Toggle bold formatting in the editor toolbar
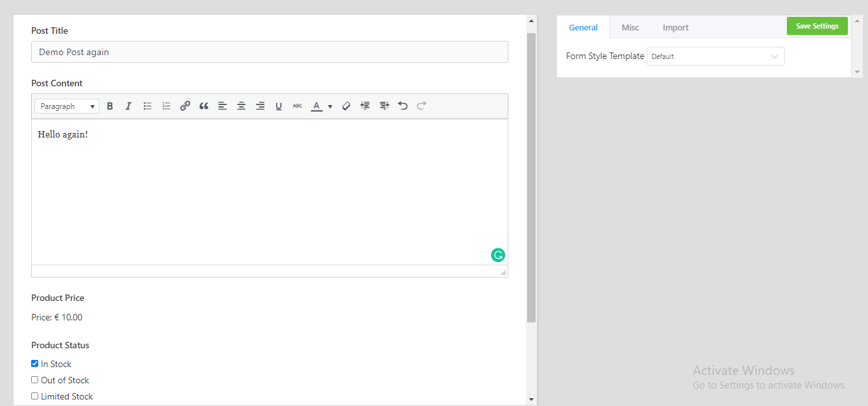 [110, 106]
